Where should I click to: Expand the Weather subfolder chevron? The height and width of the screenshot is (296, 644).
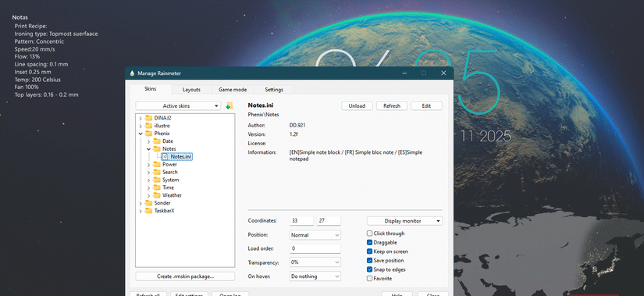coord(148,196)
